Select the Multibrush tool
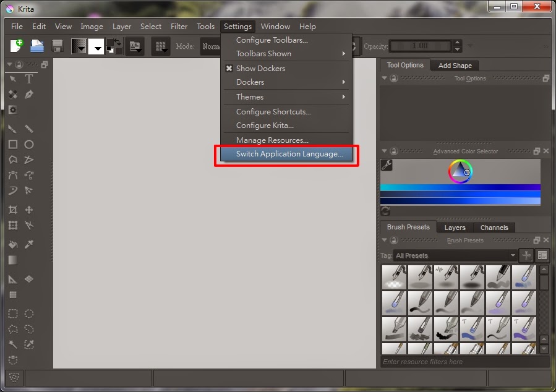This screenshot has height=392, width=556. tap(29, 190)
